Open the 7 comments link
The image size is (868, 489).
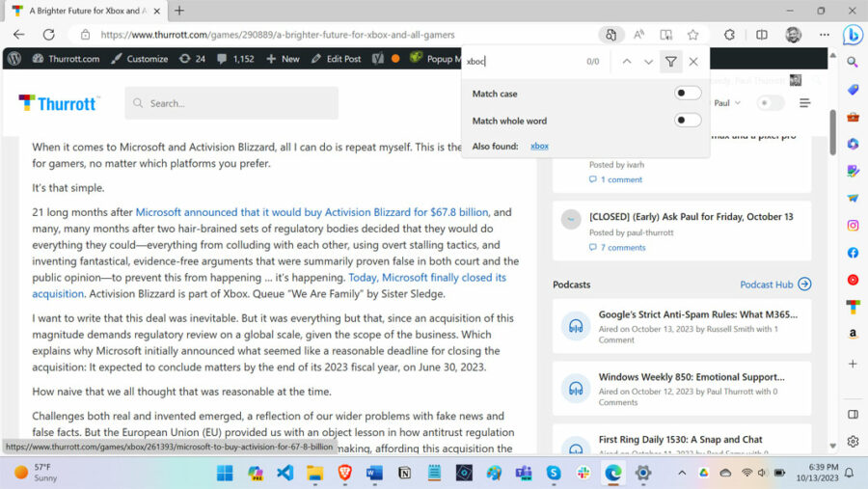coord(617,248)
